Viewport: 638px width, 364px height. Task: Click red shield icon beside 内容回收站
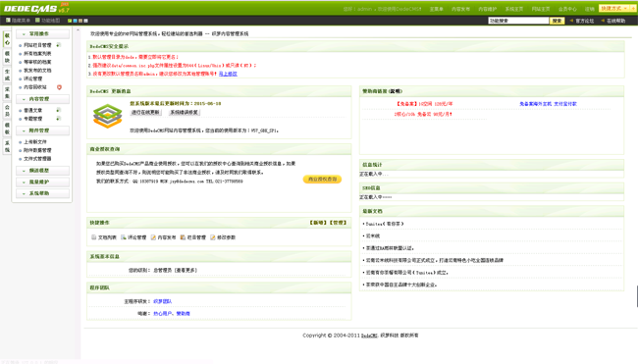tap(60, 87)
